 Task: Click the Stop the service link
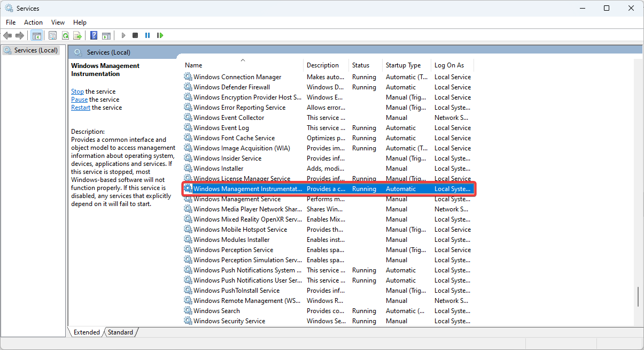77,92
